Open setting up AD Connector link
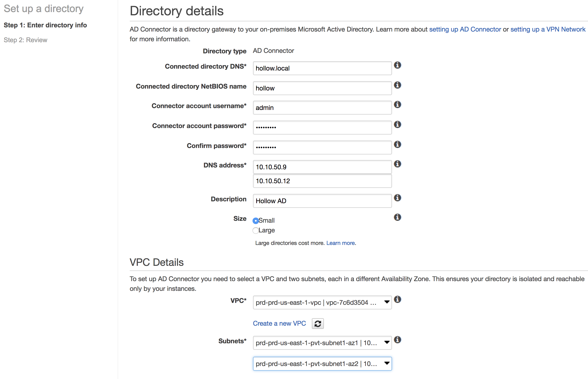The image size is (588, 379). coord(465,29)
